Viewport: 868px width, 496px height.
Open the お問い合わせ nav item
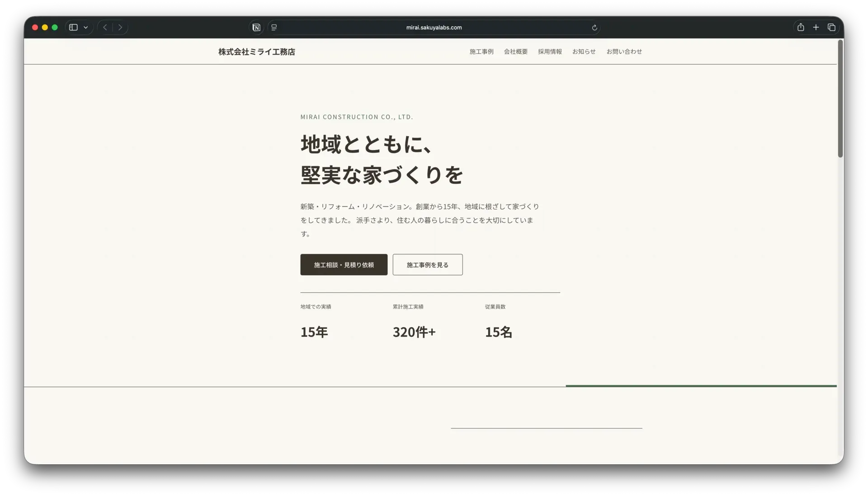coord(624,51)
